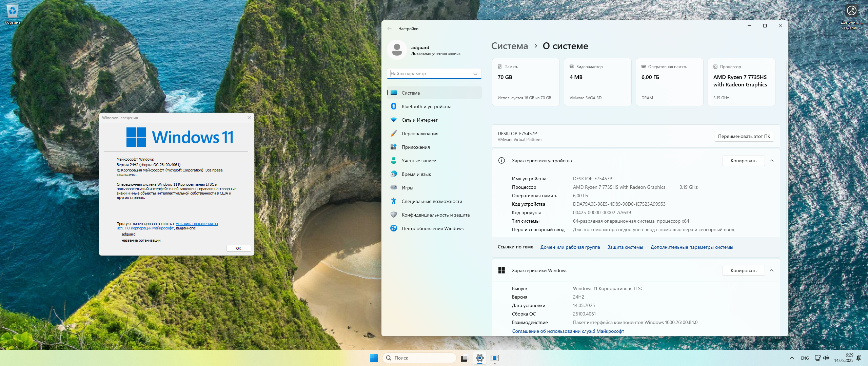The image size is (868, 366).
Task: Show hidden tray icons chevron
Action: [792, 358]
